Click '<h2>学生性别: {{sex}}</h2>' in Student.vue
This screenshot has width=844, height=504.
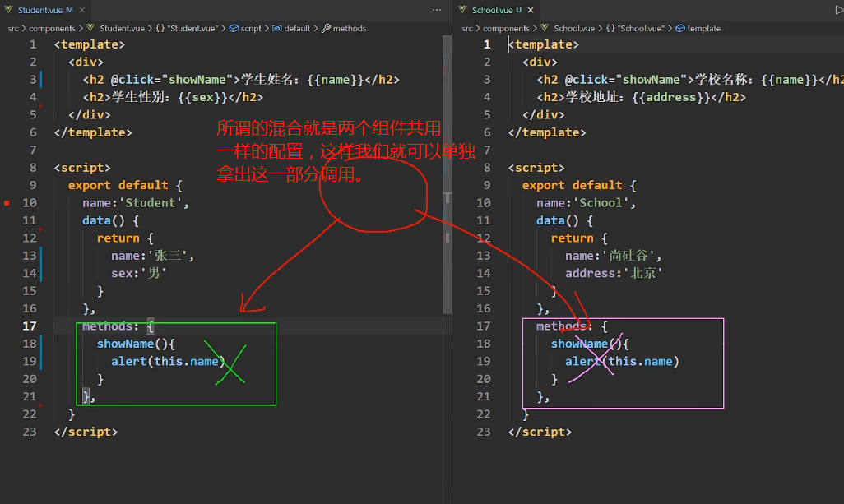(x=173, y=97)
